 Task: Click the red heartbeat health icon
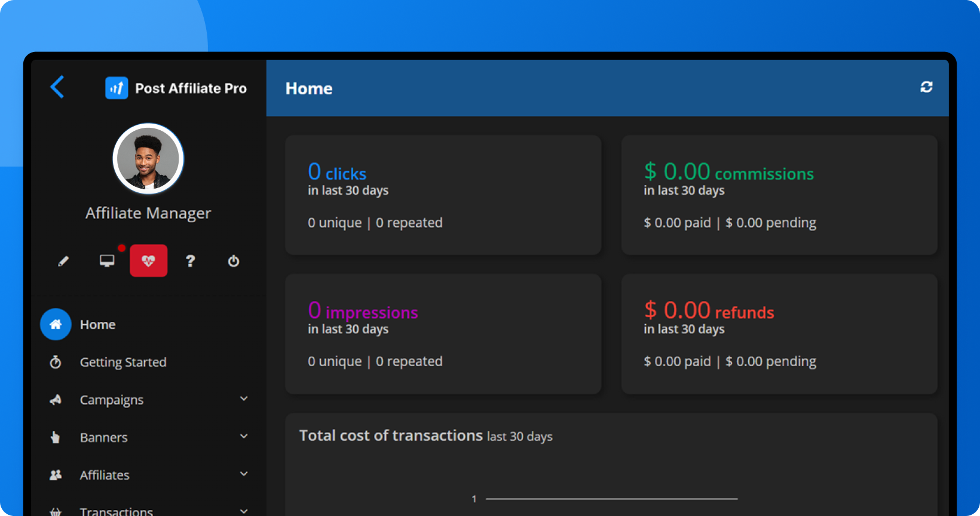[x=149, y=261]
